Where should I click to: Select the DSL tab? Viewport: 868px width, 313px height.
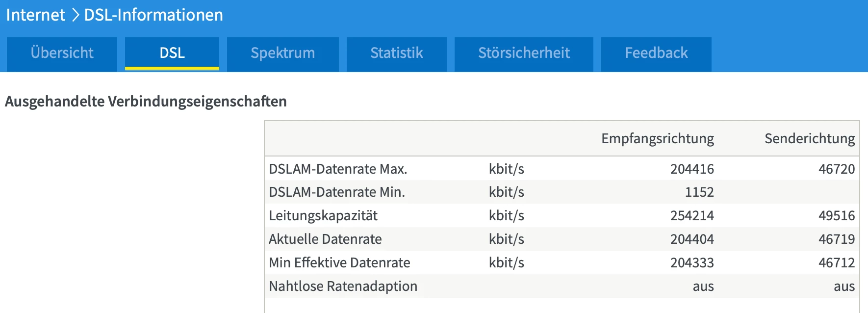click(x=172, y=53)
